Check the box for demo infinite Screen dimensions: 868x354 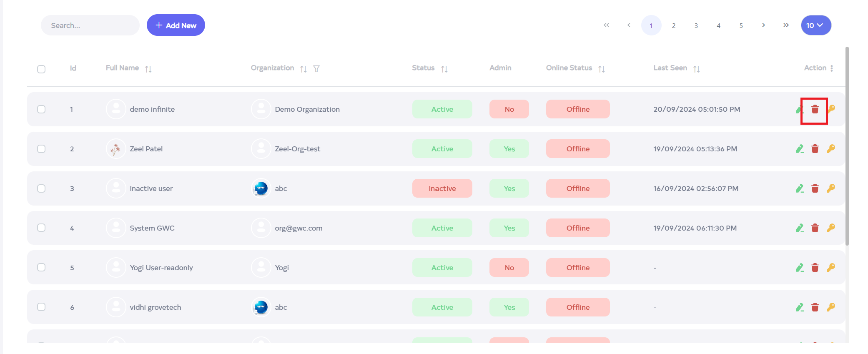(x=41, y=109)
